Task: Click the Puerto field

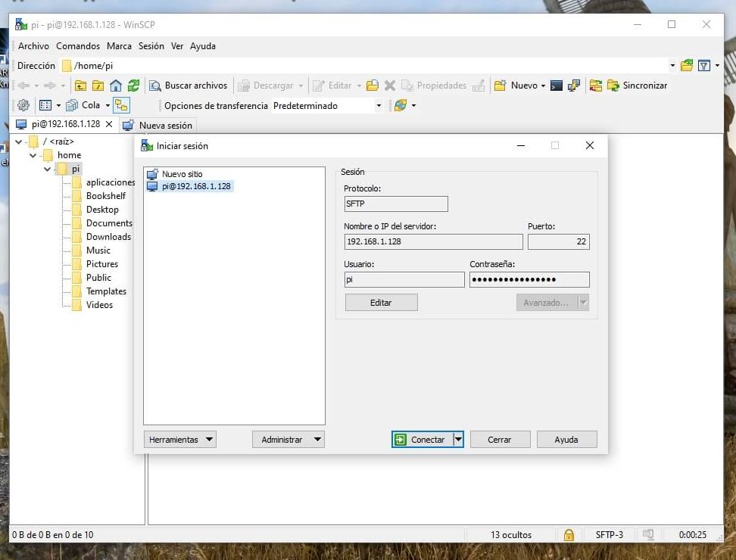Action: 559,241
